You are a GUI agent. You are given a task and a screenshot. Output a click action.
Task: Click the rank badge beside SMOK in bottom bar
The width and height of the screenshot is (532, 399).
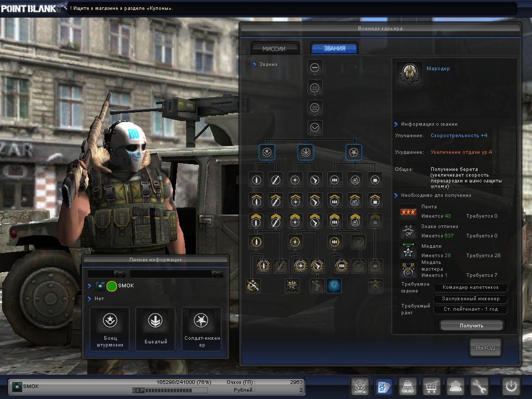coord(17,387)
